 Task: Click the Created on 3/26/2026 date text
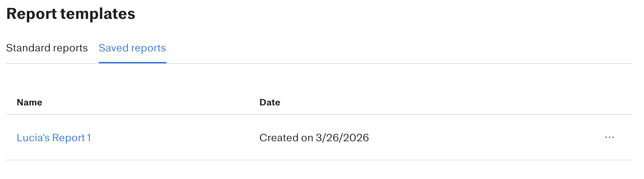click(314, 138)
